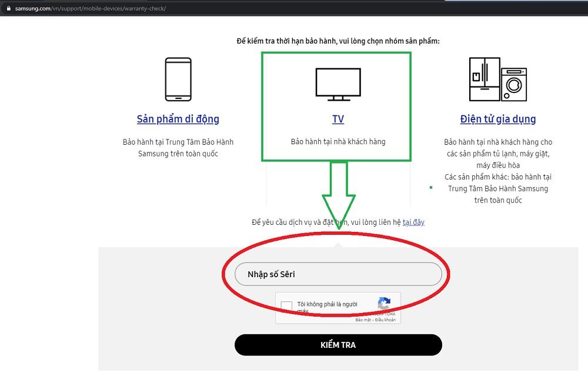This screenshot has height=379, width=588.
Task: Open the 'Bảo mật' privacy link
Action: click(362, 320)
